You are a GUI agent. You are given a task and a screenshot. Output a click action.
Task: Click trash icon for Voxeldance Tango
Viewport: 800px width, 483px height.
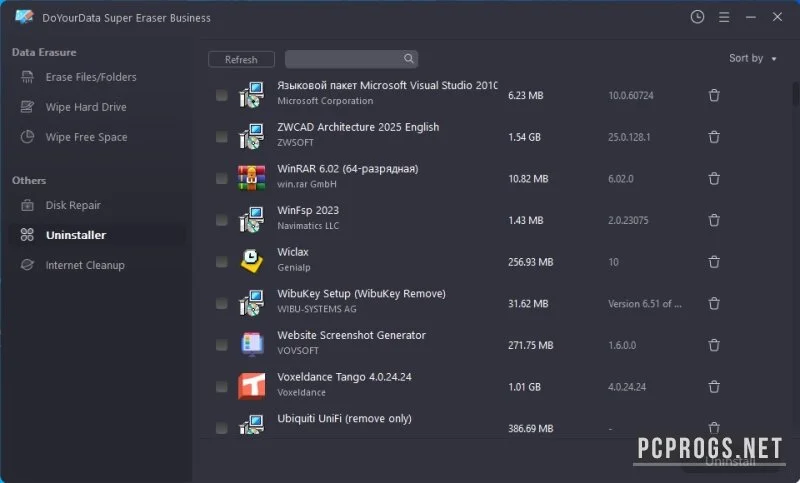pos(714,387)
